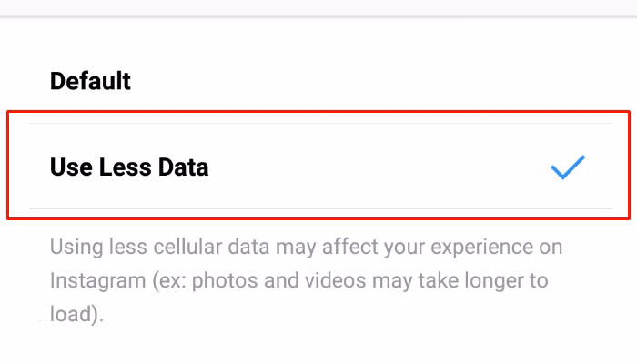Click the top header bar strip
This screenshot has height=364, width=637.
point(318,8)
